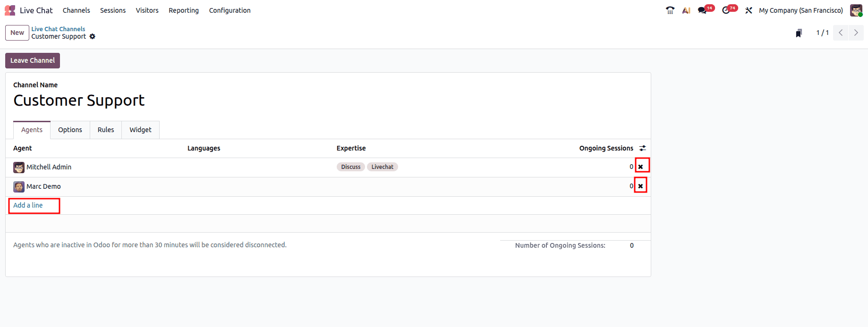Select the Marc Demo agent name

click(x=43, y=186)
